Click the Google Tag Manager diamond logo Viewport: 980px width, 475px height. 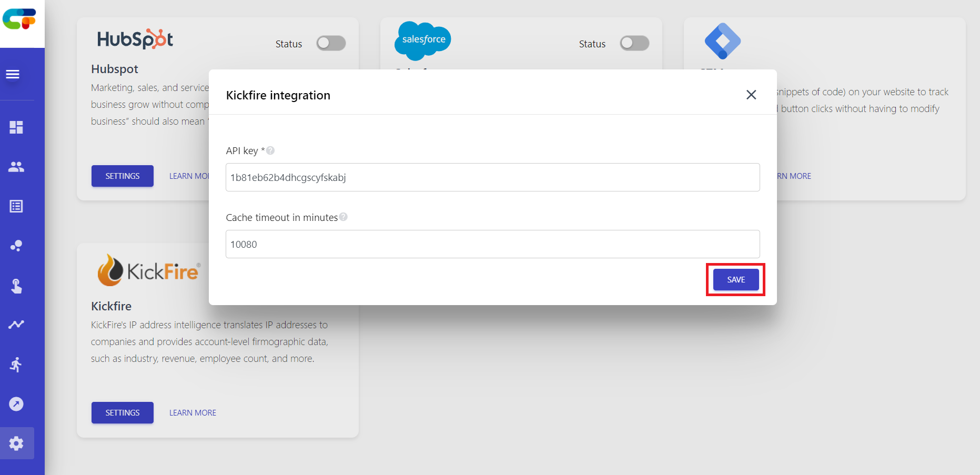[x=723, y=41]
